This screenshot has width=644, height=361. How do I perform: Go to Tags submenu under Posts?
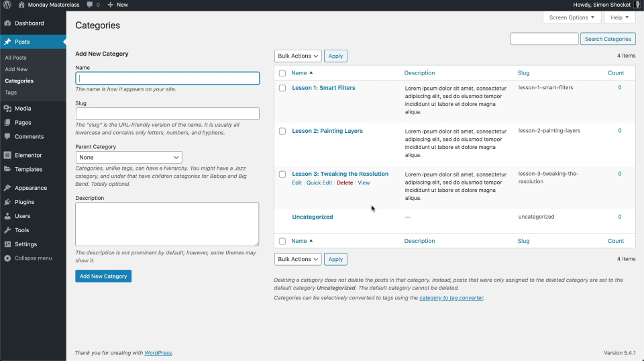coord(11,93)
